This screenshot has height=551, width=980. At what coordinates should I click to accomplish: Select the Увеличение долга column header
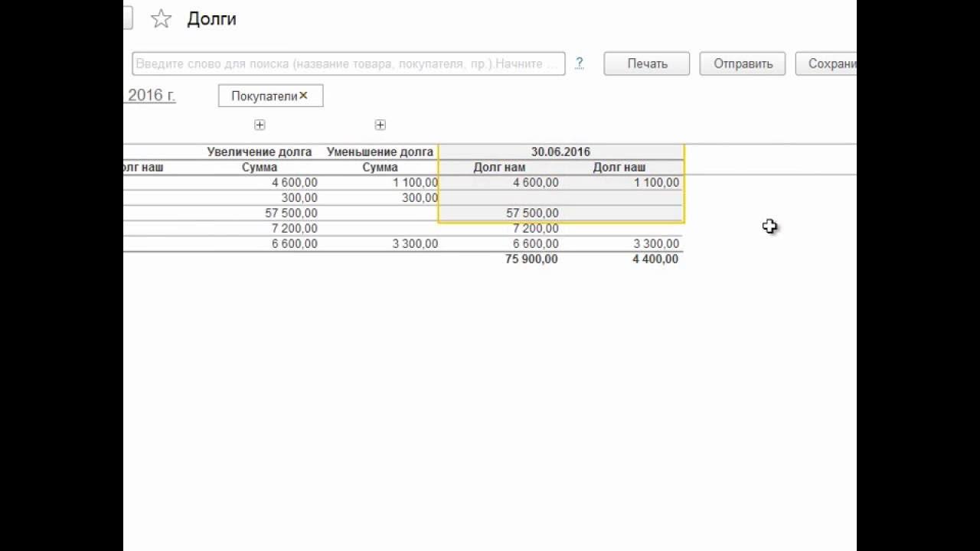pos(259,152)
